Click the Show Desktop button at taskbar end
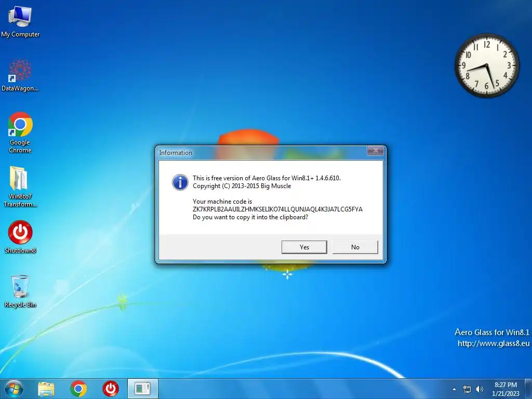The height and width of the screenshot is (399, 532). pos(528,389)
